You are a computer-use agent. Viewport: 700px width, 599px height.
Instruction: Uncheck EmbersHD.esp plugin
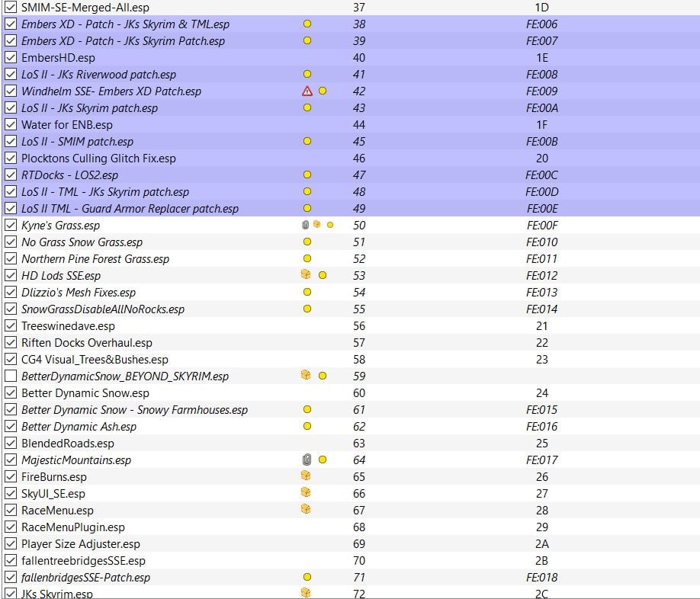(x=11, y=57)
